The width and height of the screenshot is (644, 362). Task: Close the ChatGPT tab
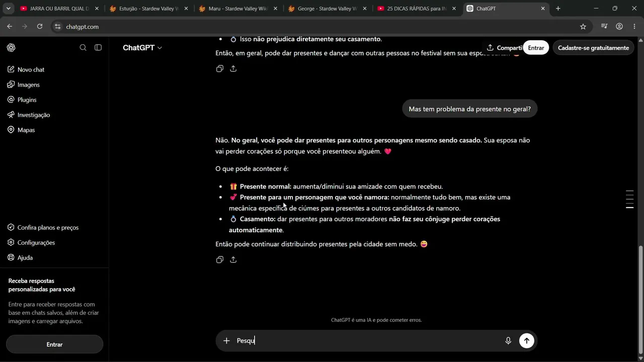point(543,9)
